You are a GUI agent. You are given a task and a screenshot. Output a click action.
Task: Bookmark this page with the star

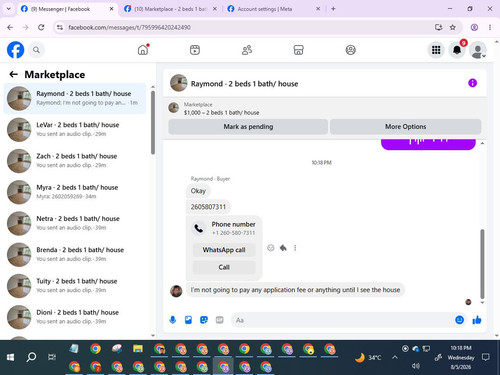452,27
